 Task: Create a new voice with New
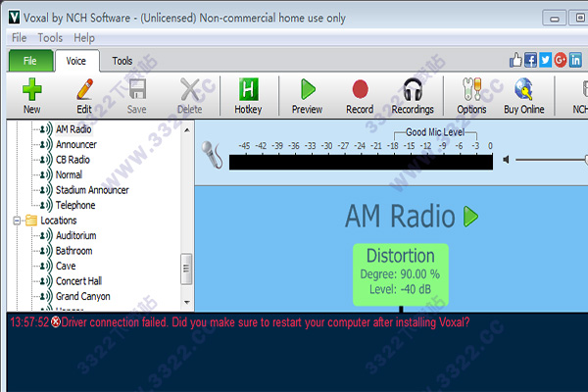[x=32, y=96]
